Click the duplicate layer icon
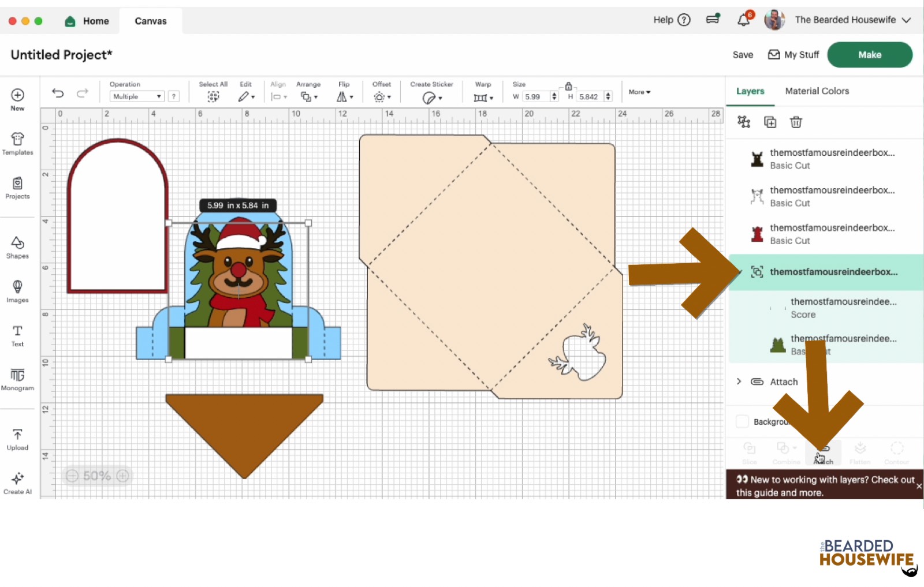Image resolution: width=924 pixels, height=587 pixels. pos(770,122)
